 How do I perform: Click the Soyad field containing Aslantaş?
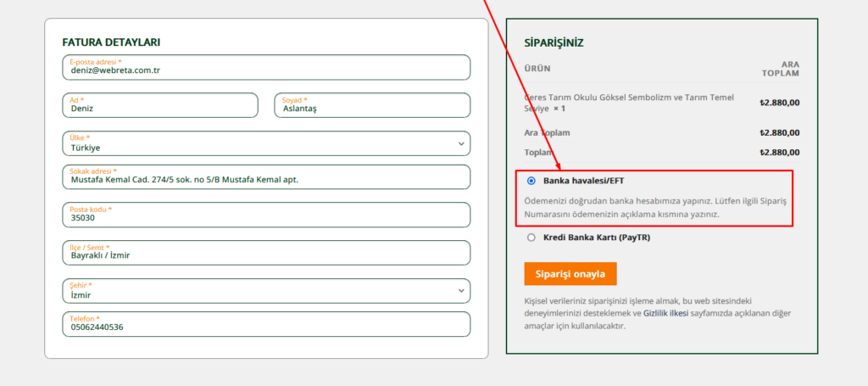[371, 106]
